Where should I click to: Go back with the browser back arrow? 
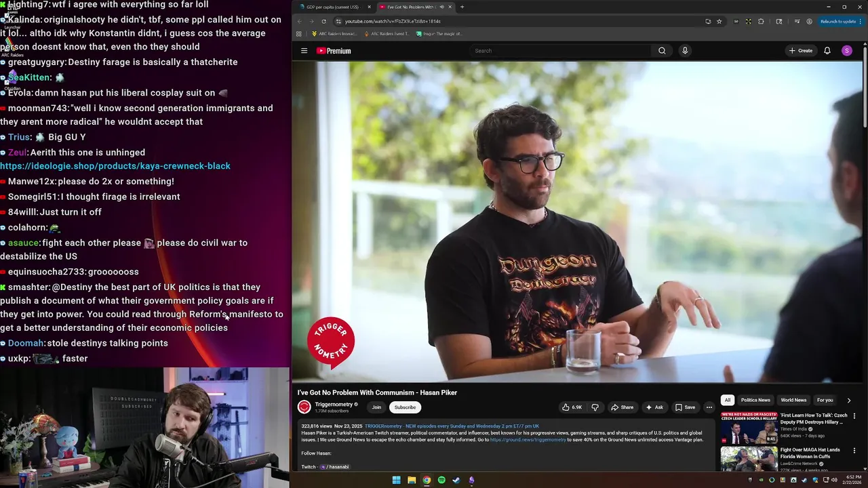pyautogui.click(x=300, y=21)
